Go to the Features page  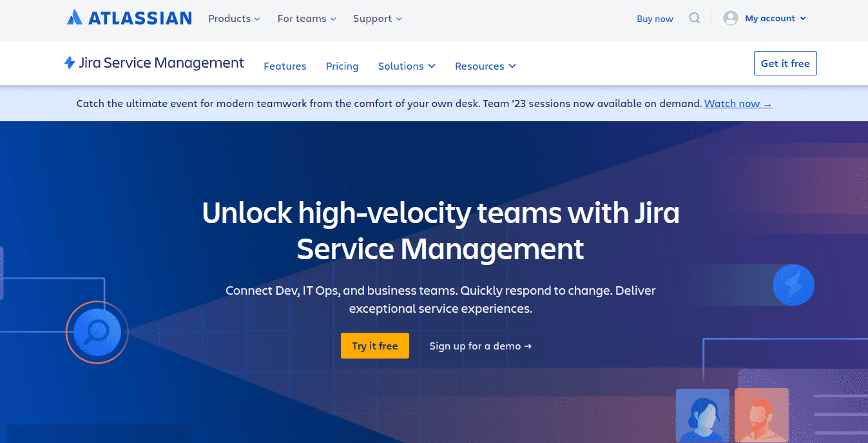[x=285, y=66]
